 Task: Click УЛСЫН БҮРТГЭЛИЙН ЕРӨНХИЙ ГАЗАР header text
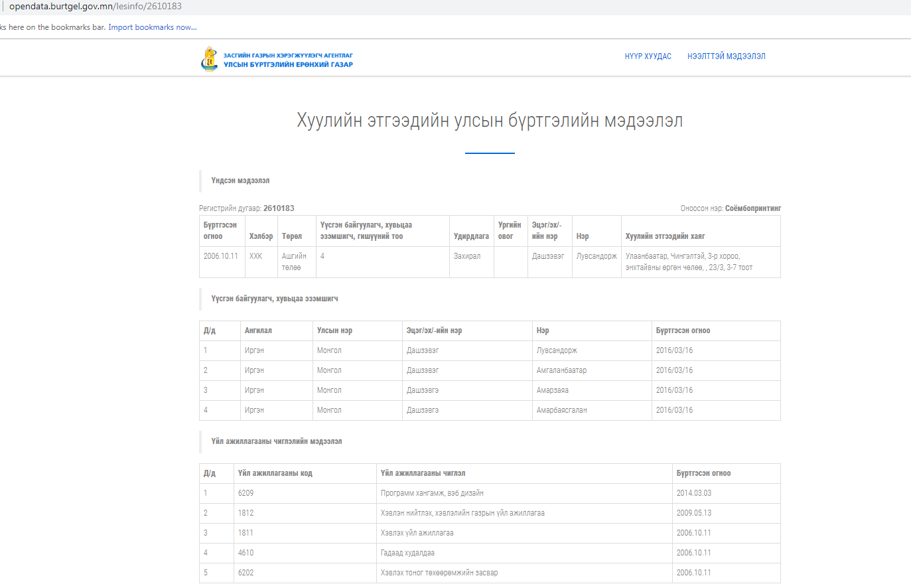pyautogui.click(x=288, y=64)
